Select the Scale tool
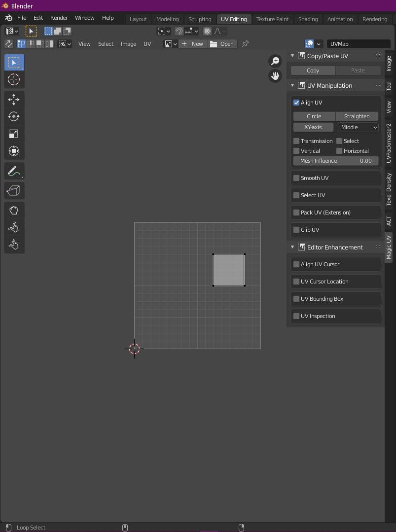The width and height of the screenshot is (396, 532). point(14,134)
